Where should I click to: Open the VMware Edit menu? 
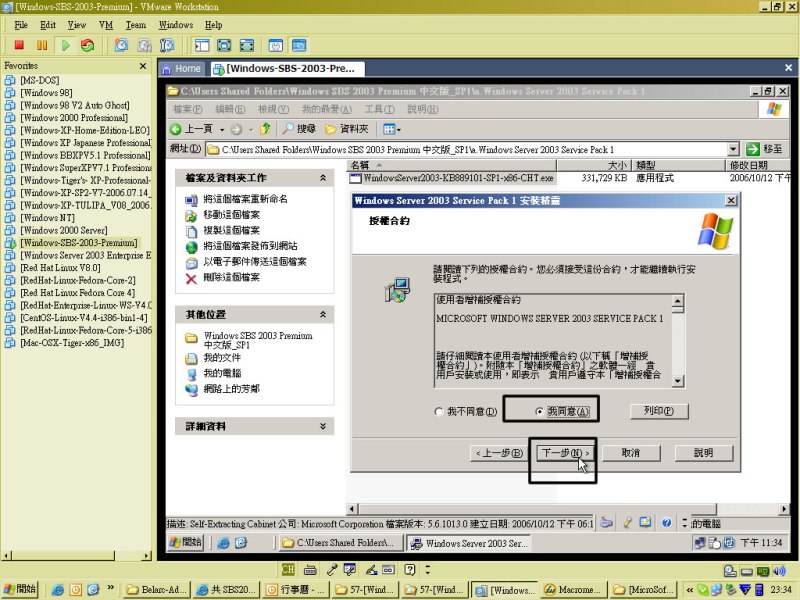pyautogui.click(x=48, y=25)
